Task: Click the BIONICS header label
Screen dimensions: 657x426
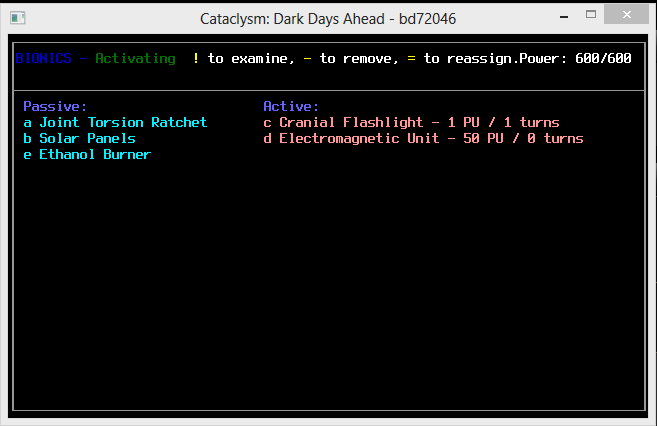Action: 44,58
